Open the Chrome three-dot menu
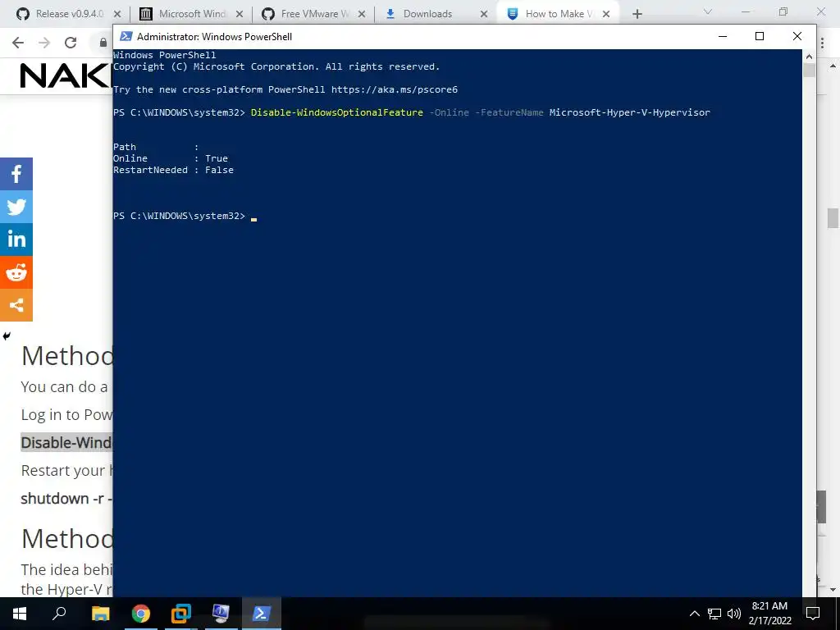 click(x=822, y=43)
